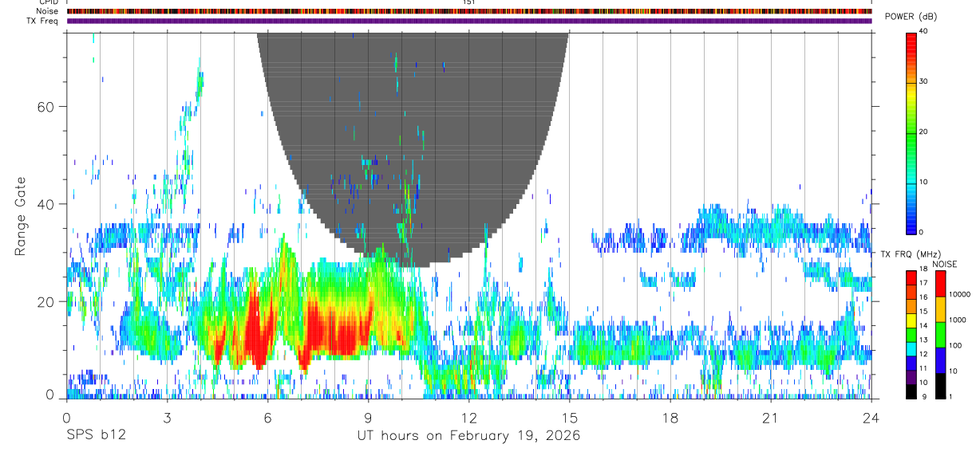The image size is (980, 452).
Task: Click the SPS b12 label
Action: [96, 435]
